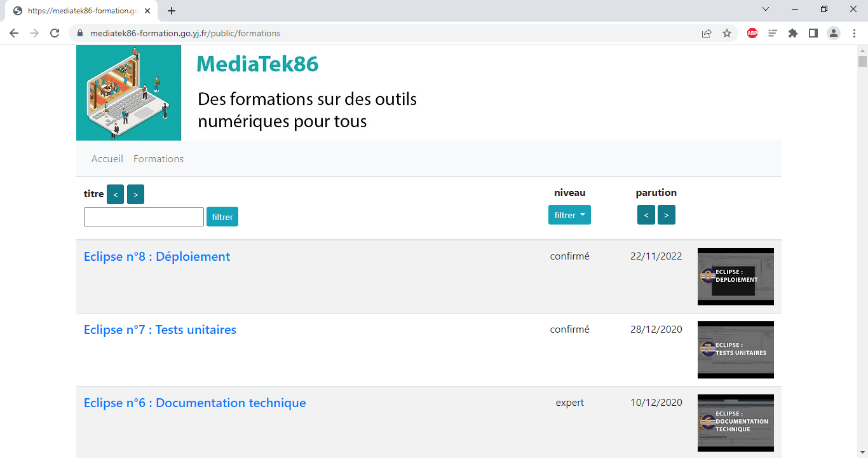Image resolution: width=868 pixels, height=458 pixels.
Task: Sort parution with the > button
Action: [x=667, y=215]
